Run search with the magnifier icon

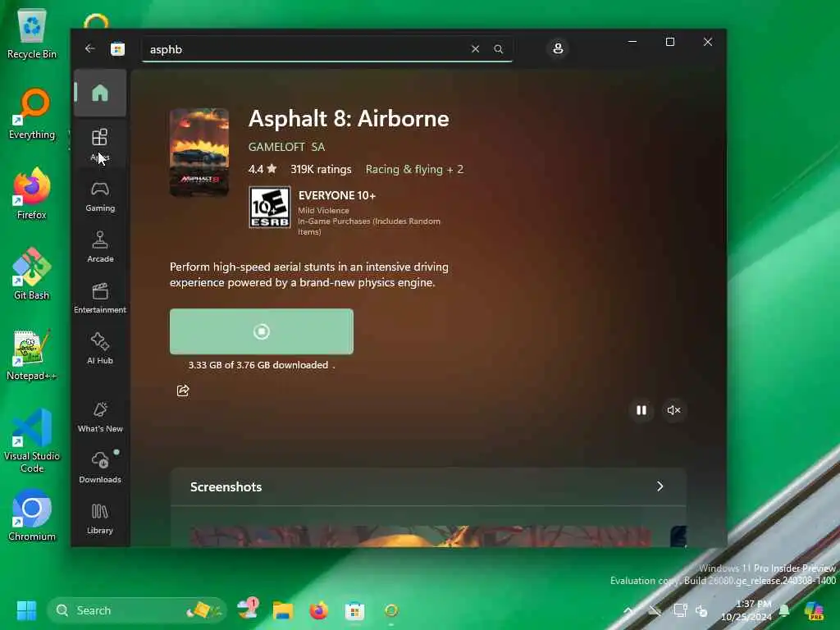click(498, 49)
